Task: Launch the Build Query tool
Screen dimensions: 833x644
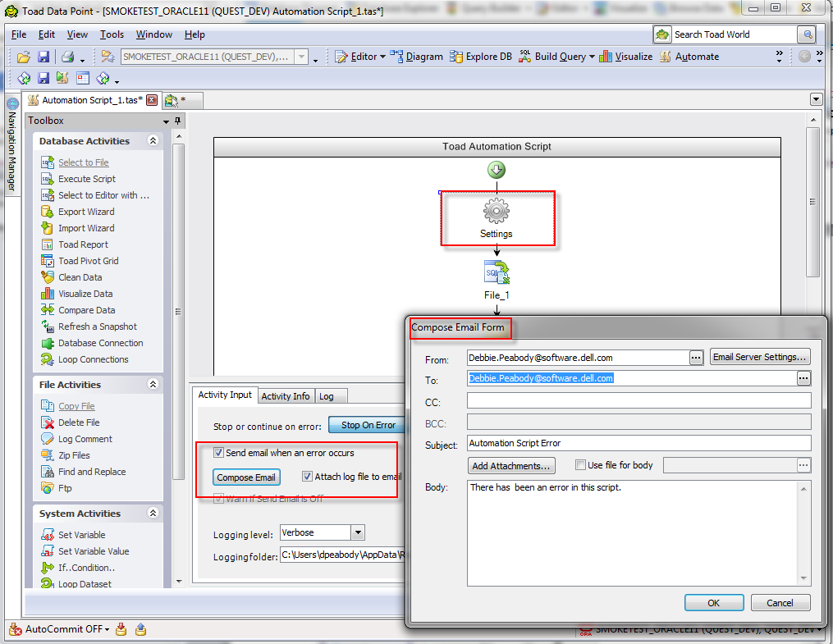Action: click(x=556, y=57)
